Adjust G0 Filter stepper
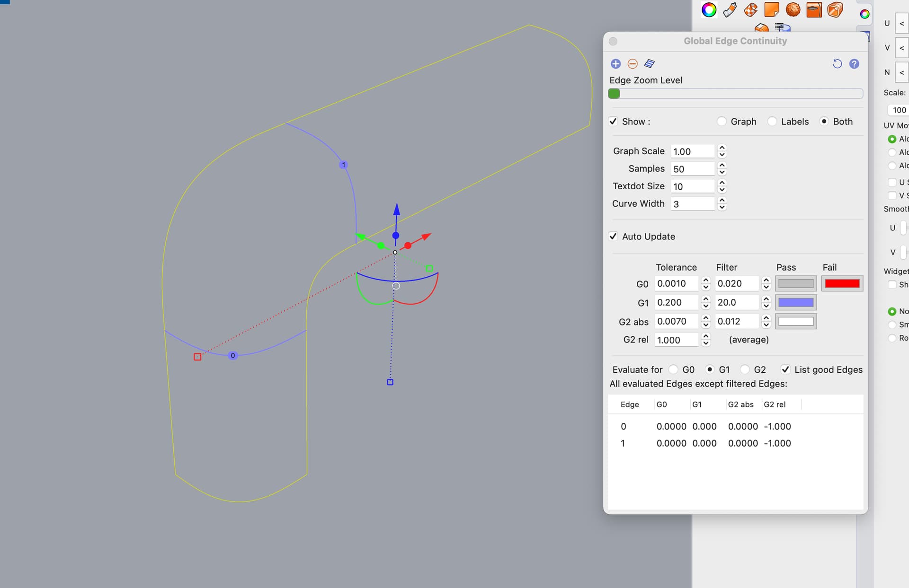Viewport: 909px width, 588px height. [766, 283]
